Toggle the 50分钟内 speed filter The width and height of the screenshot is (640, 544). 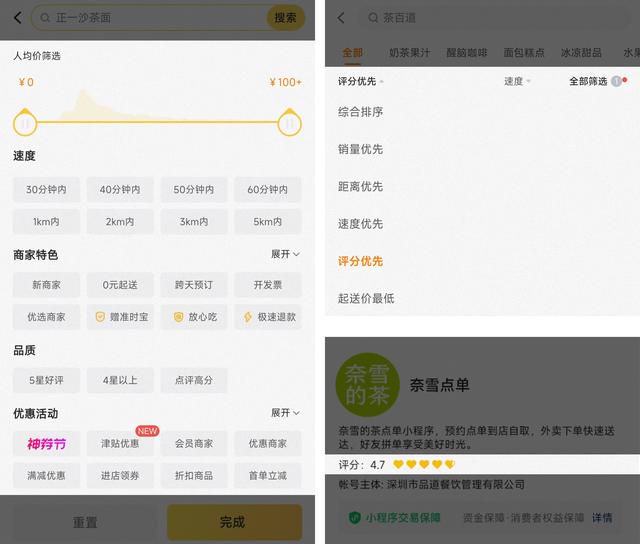click(x=194, y=189)
